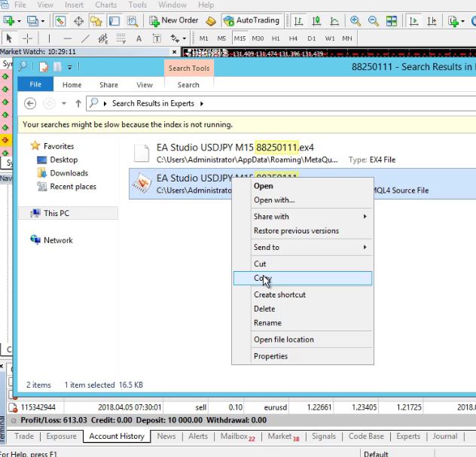476x457 pixels.
Task: Choose Properties in the context menu
Action: point(302,356)
